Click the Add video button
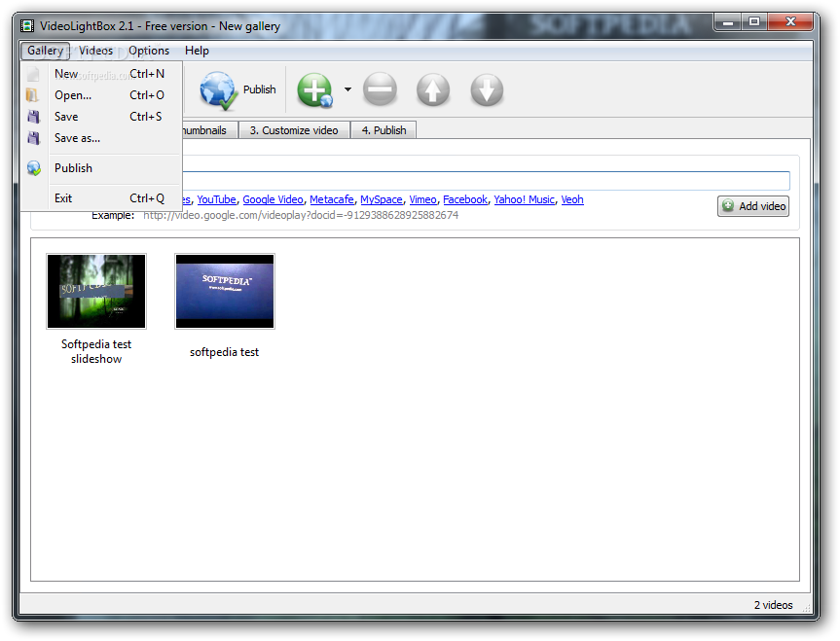 point(753,206)
